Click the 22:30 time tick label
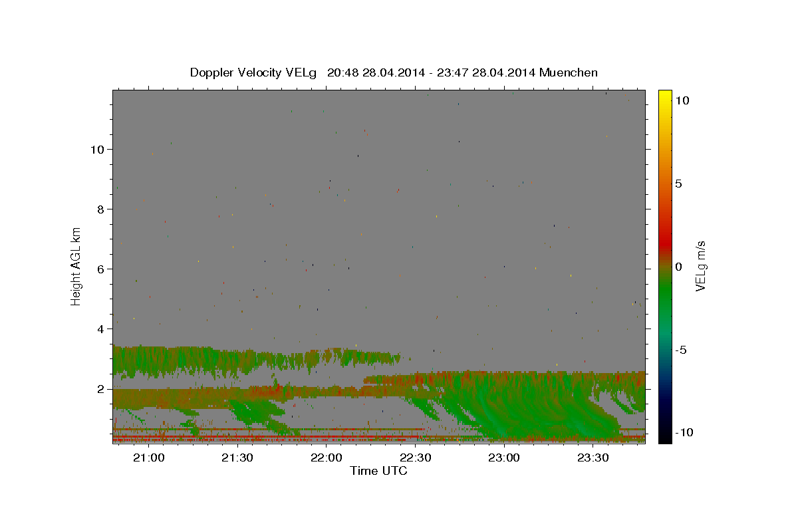 (x=414, y=458)
